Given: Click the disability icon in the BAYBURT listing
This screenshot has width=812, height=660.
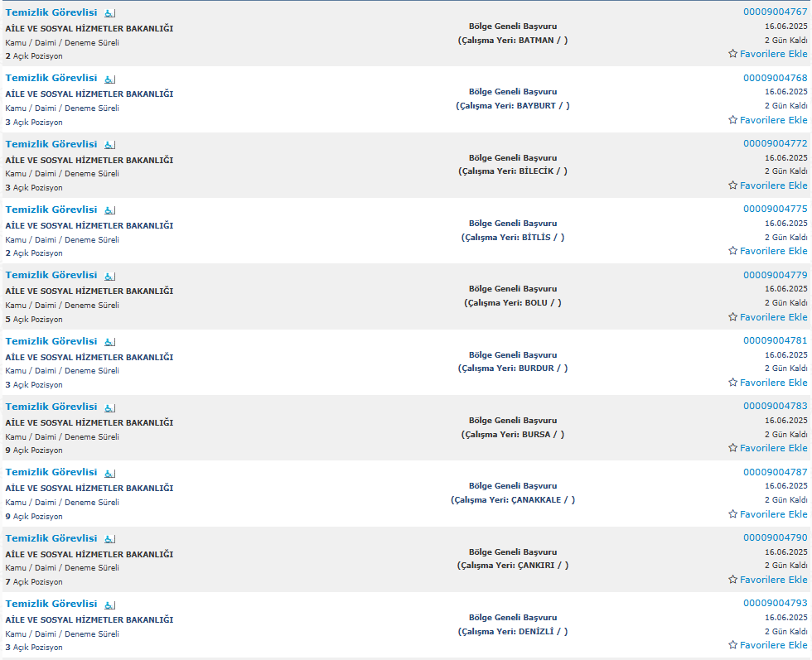Looking at the screenshot, I should coord(109,79).
